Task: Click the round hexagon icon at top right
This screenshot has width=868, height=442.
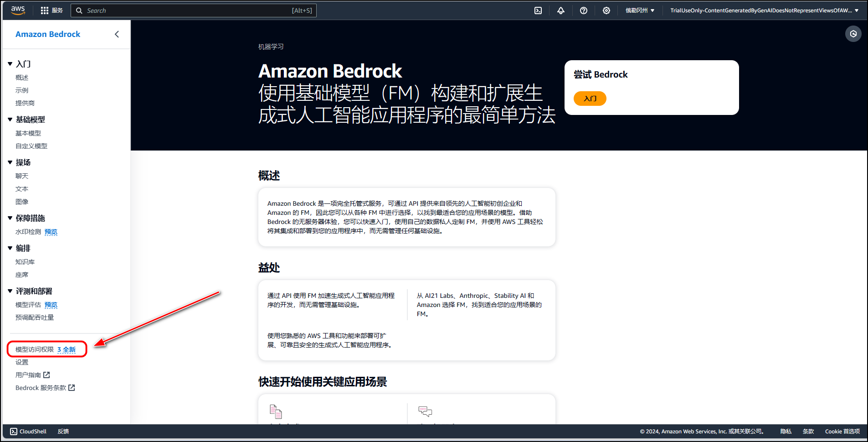Action: 853,34
